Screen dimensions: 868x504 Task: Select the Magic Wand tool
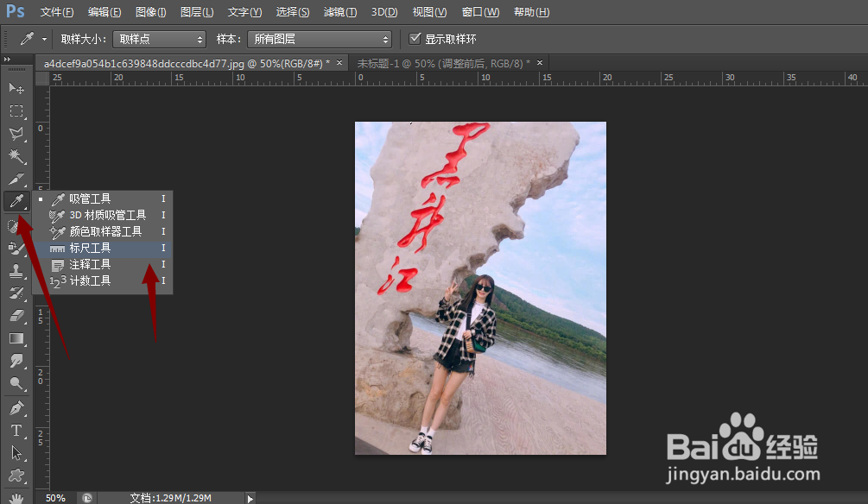tap(16, 156)
